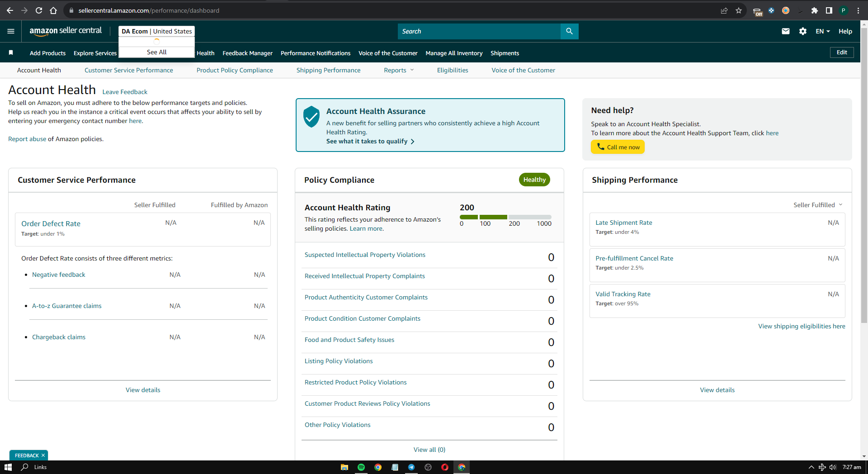Click the Leave Feedback link
The image size is (868, 474).
125,92
